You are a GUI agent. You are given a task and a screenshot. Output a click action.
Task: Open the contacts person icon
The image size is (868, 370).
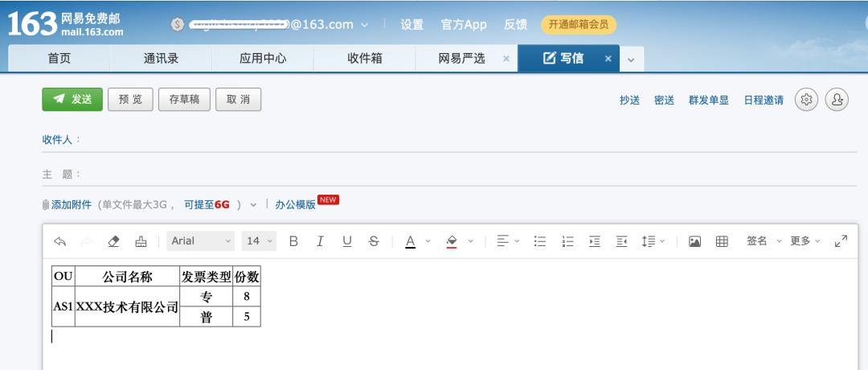point(837,100)
